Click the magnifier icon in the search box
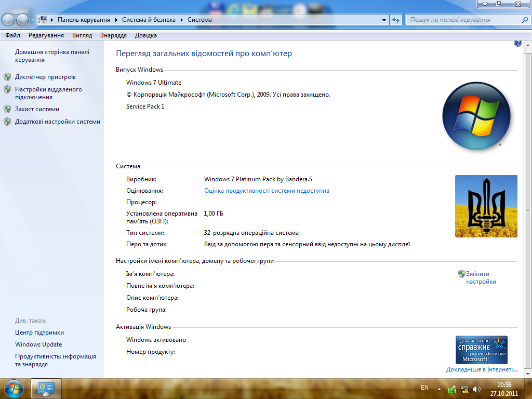The width and height of the screenshot is (532, 399). point(525,20)
